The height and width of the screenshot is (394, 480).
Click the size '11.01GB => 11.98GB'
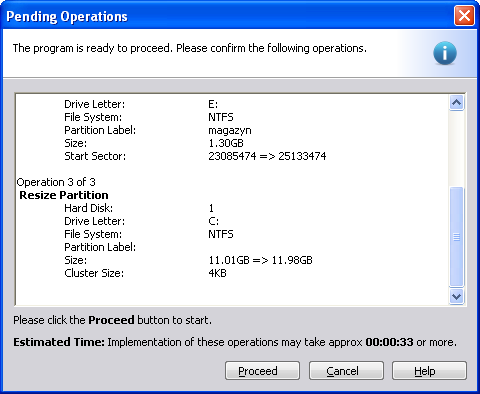pos(260,260)
